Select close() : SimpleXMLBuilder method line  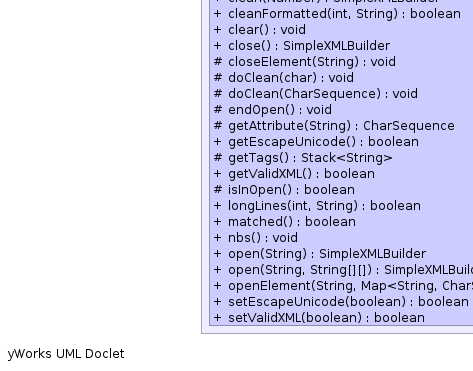(x=302, y=46)
